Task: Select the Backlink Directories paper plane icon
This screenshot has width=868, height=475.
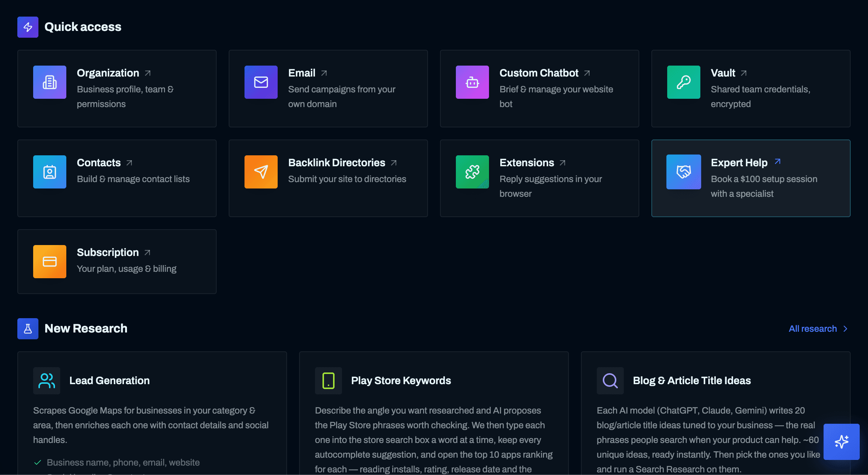Action: coord(261,172)
